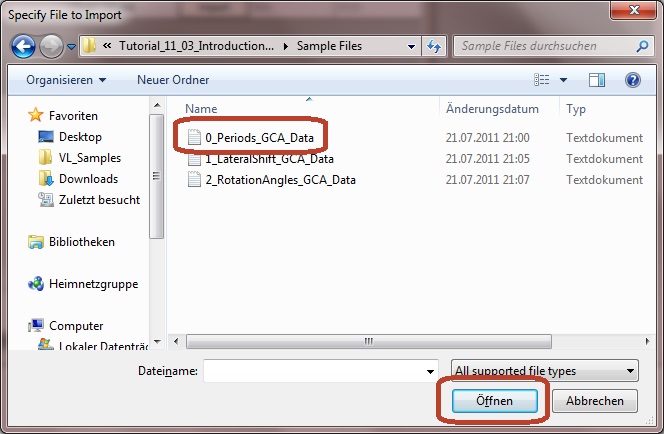Toggle the preview pane icon
Viewport: 664px width, 434px height.
click(597, 80)
